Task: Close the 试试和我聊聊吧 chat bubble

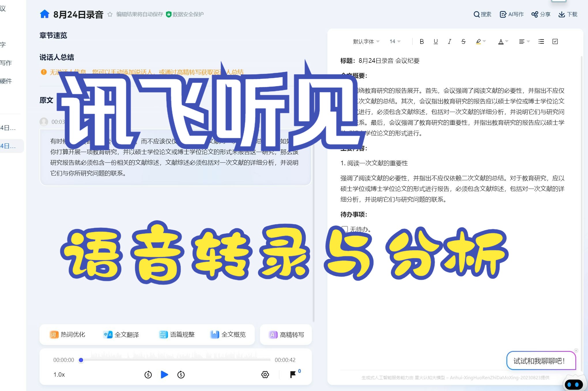Action: [x=576, y=350]
